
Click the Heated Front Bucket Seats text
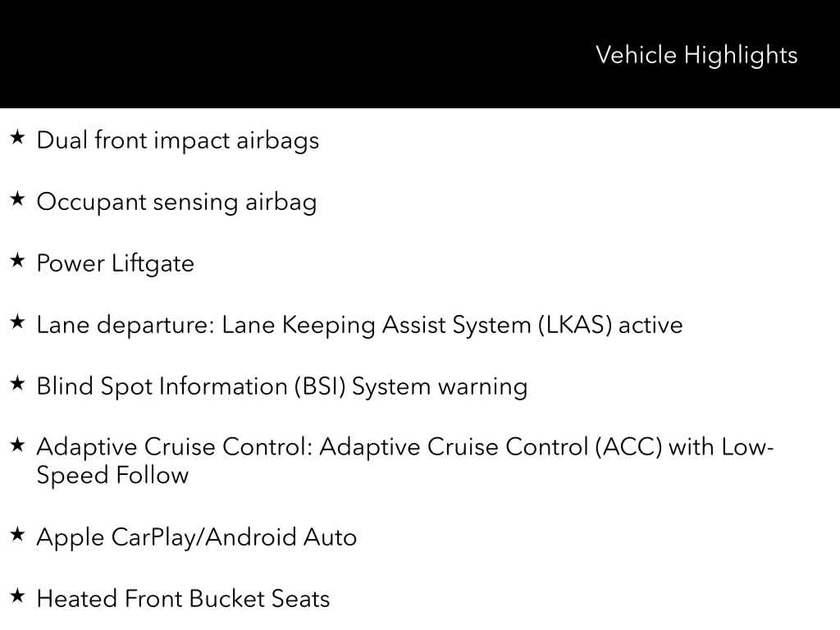[183, 599]
